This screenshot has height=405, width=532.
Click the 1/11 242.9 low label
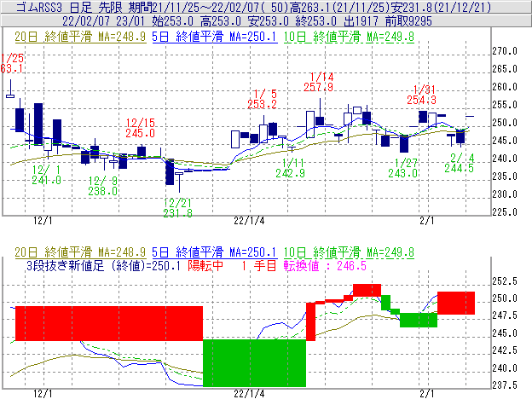click(x=290, y=168)
